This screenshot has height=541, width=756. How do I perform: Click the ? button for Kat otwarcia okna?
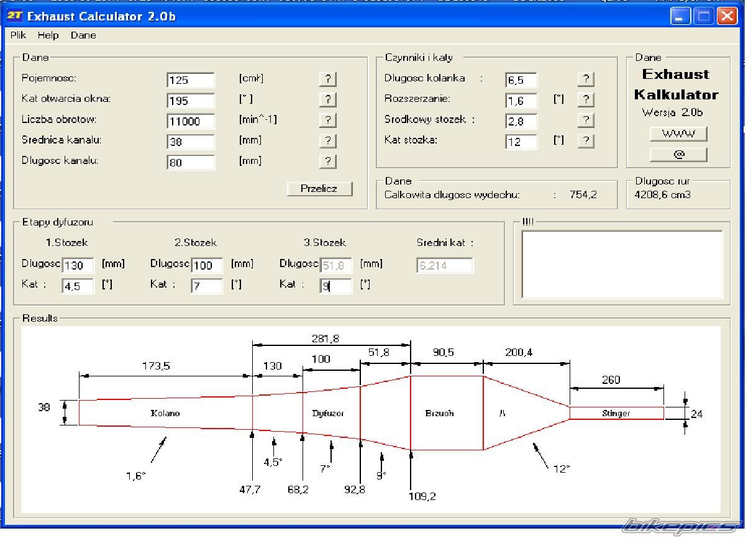(x=327, y=99)
